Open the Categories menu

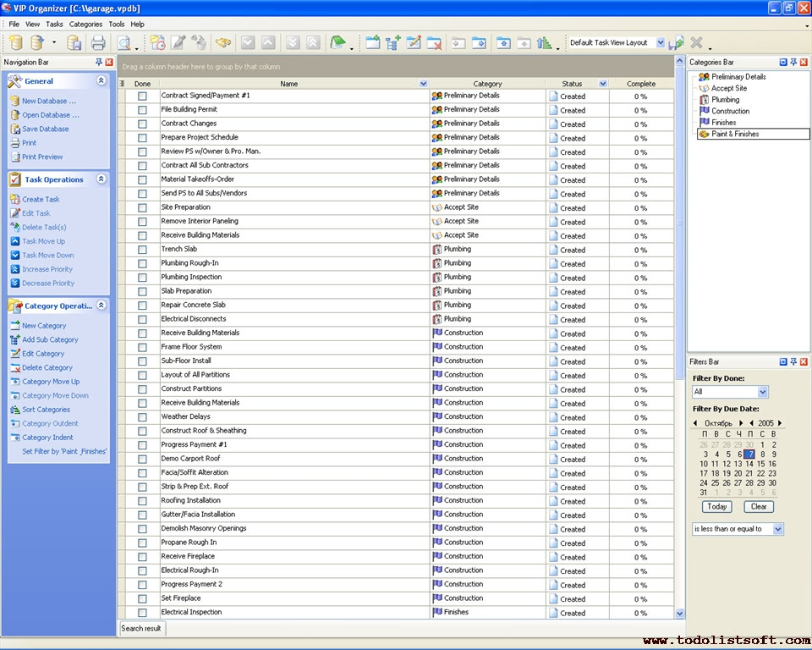pyautogui.click(x=85, y=25)
